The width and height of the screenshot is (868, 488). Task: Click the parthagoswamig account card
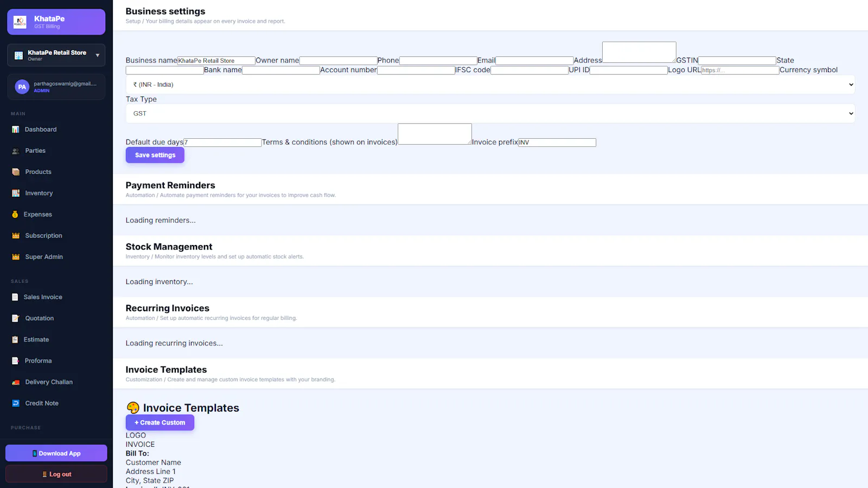(56, 87)
